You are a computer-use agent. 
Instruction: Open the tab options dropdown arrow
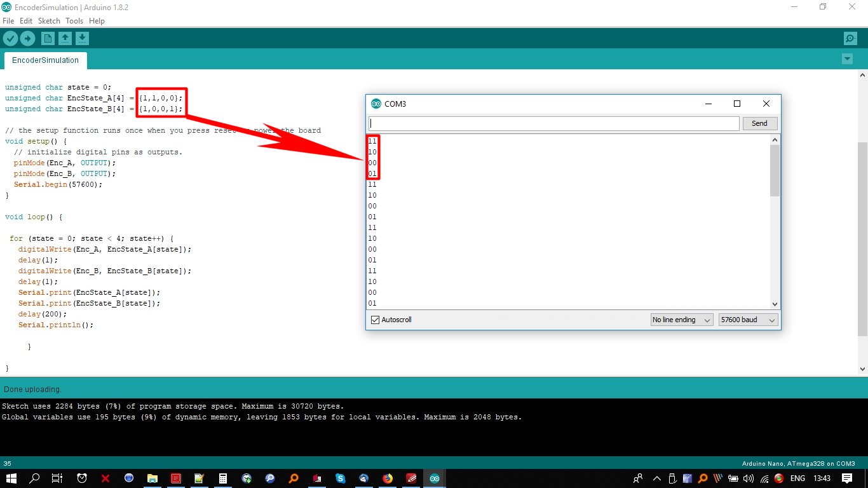(846, 59)
